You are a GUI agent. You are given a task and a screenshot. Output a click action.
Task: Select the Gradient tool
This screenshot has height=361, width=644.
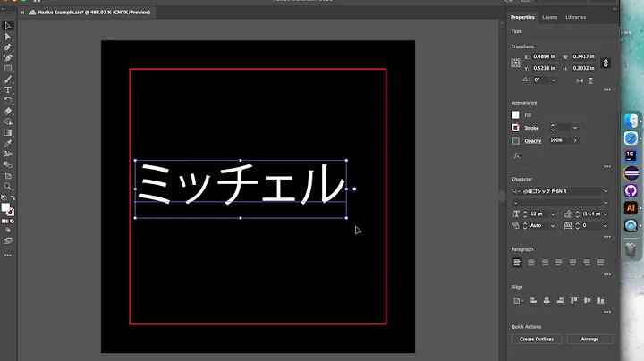coord(8,132)
